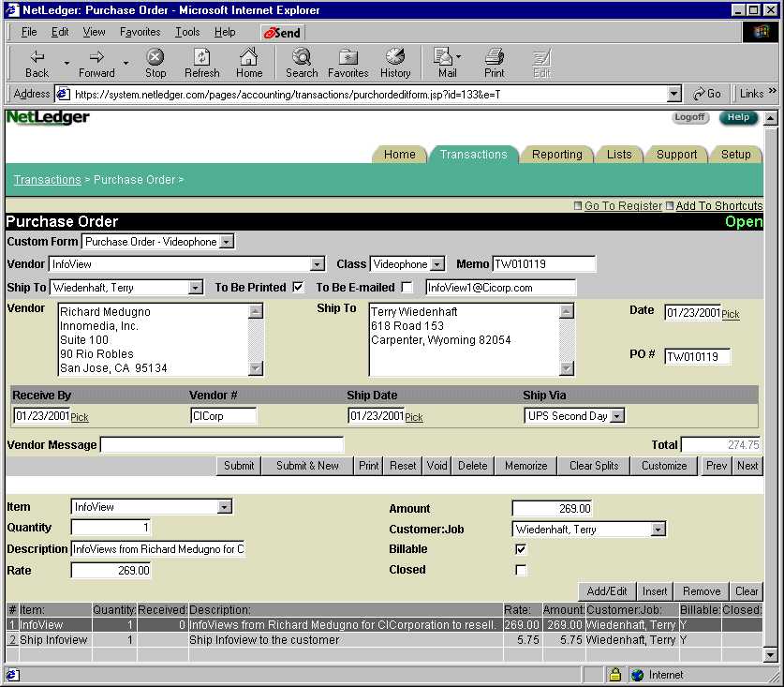The image size is (784, 687).
Task: Open the Custom Form dropdown
Action: tap(227, 242)
